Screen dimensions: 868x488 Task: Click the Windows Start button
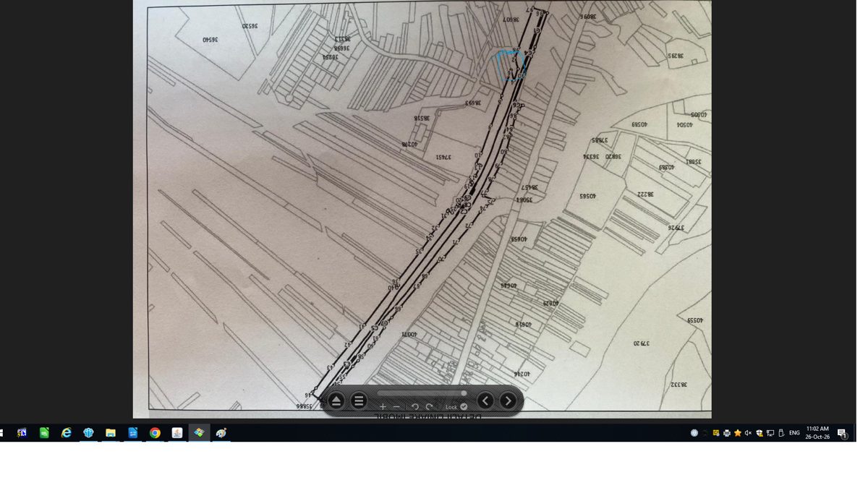1,433
